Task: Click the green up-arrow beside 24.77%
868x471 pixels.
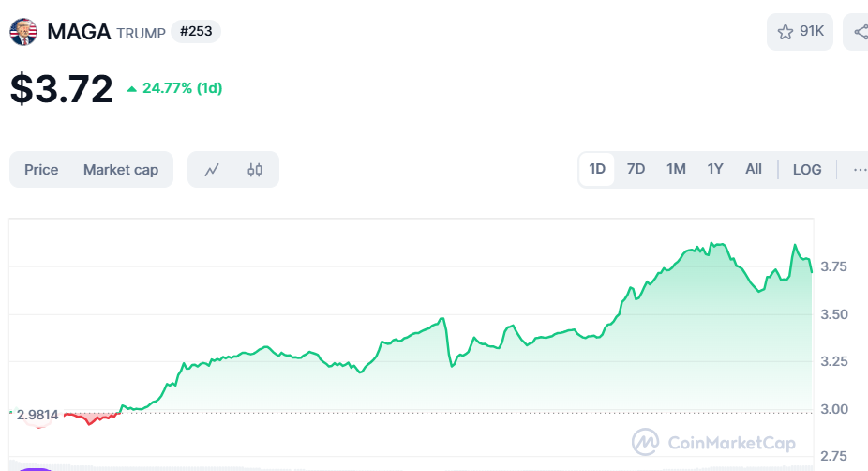Action: pos(132,89)
